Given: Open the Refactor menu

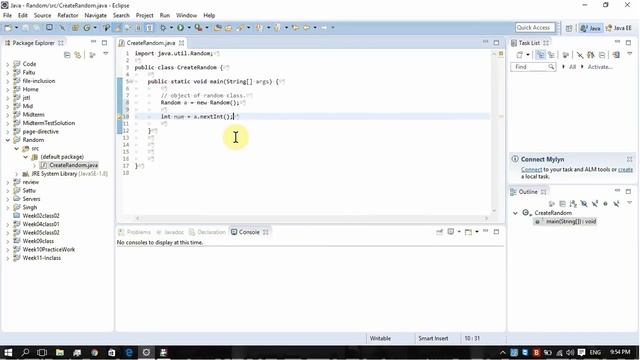Looking at the screenshot, I should [68, 16].
